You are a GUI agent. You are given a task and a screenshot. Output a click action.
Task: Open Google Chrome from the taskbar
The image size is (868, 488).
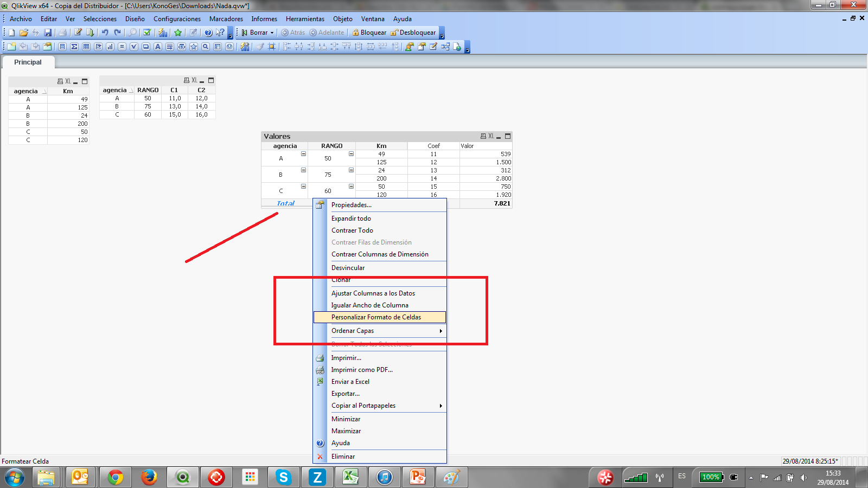(x=115, y=477)
